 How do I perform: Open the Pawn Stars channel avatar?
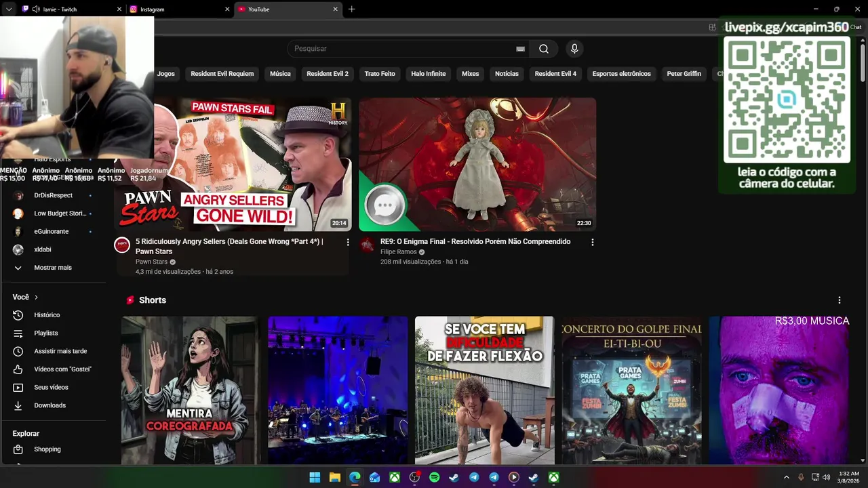pyautogui.click(x=122, y=245)
